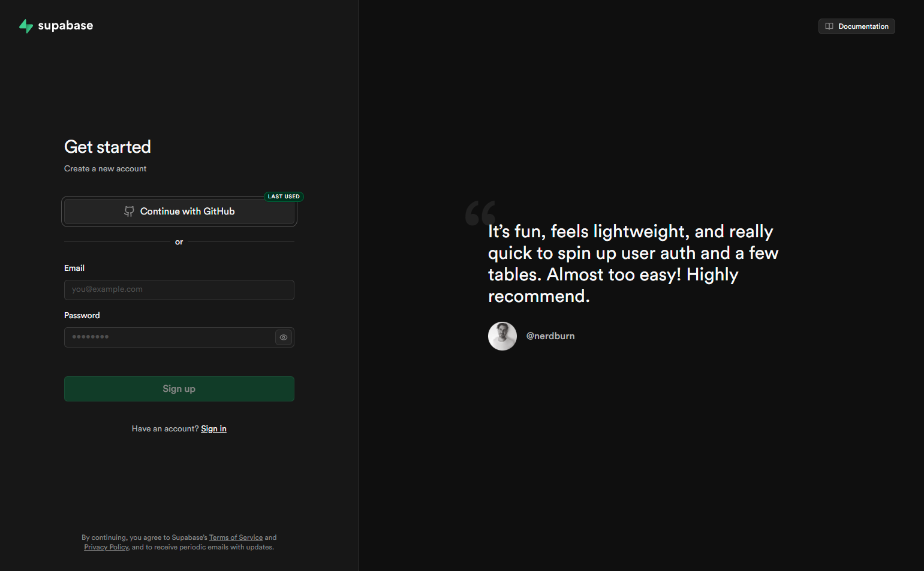The image size is (924, 571).
Task: Follow the Sign in link
Action: tap(213, 429)
